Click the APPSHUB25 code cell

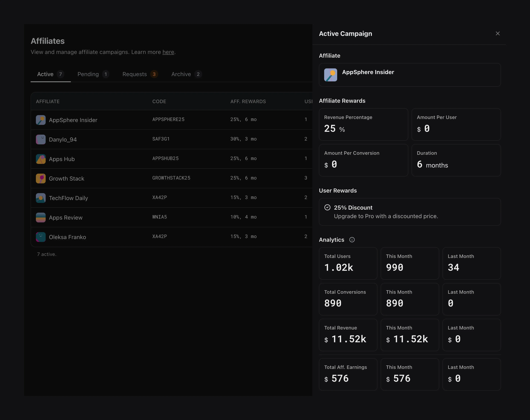click(165, 158)
